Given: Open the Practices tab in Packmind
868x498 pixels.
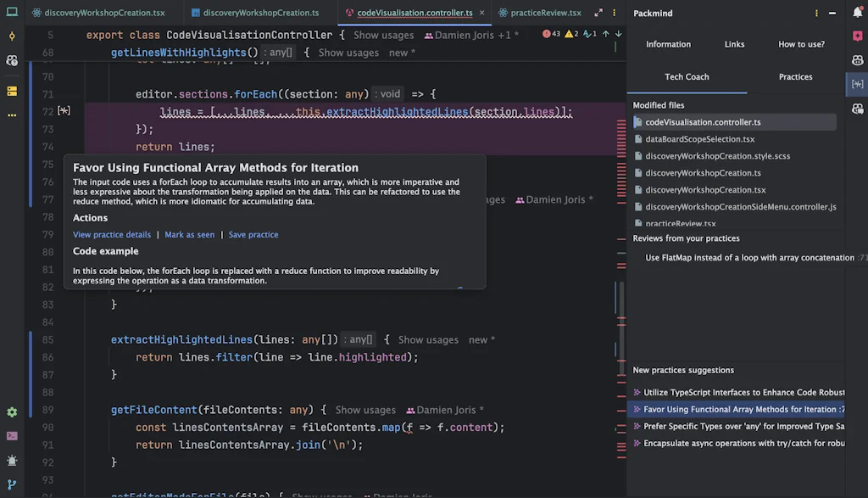Looking at the screenshot, I should tap(795, 76).
